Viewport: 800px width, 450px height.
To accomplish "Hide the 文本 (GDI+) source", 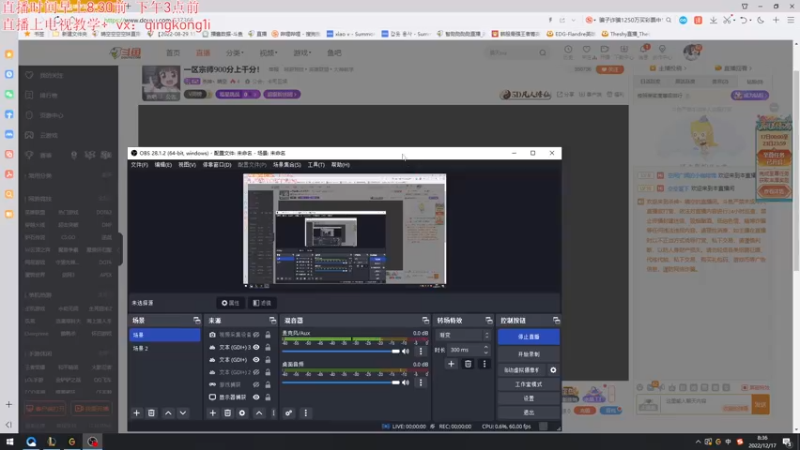I will (x=256, y=360).
